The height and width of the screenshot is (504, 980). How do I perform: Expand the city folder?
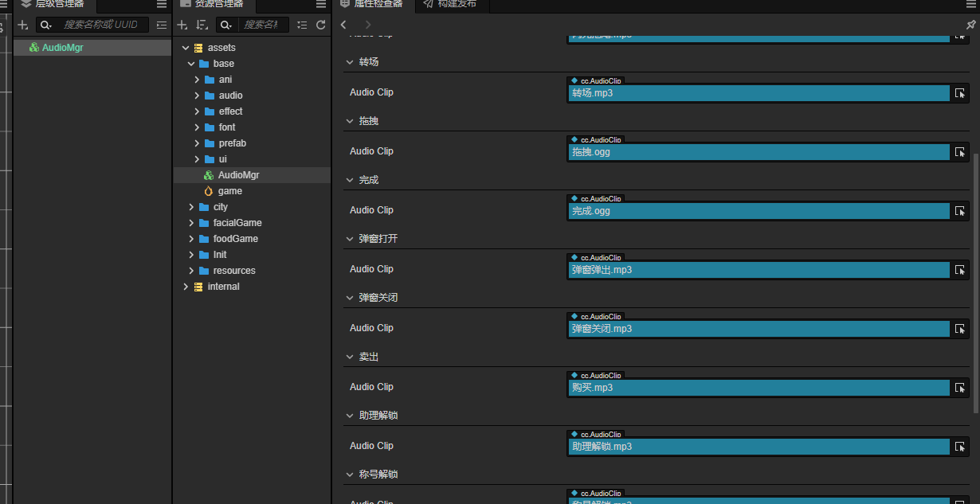[x=191, y=207]
